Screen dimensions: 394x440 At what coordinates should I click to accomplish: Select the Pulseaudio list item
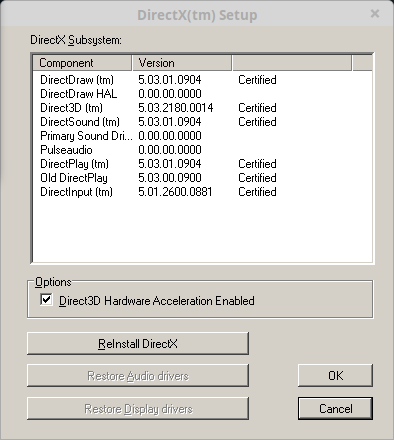click(x=66, y=150)
